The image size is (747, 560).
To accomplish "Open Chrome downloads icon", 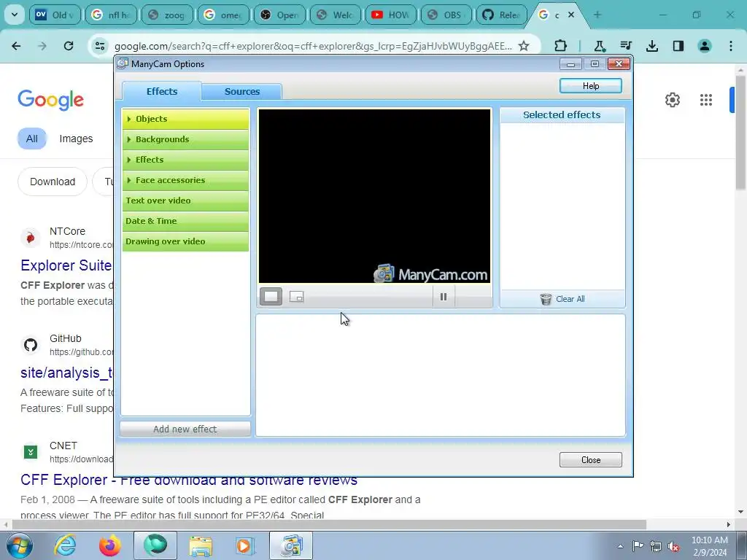I will pos(652,46).
